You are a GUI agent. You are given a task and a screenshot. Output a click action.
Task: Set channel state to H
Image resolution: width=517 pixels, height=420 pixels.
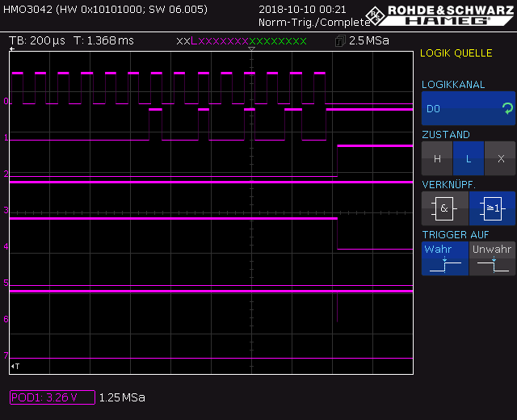click(437, 158)
